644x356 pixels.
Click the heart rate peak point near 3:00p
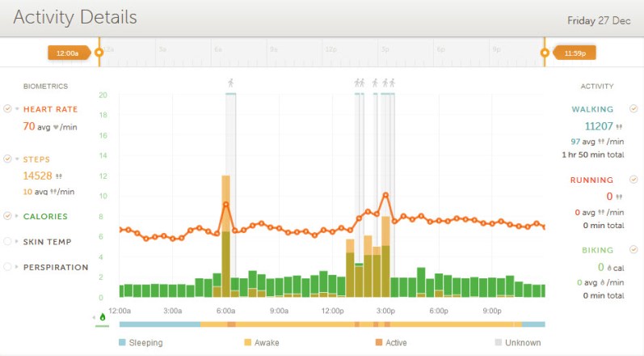386,195
